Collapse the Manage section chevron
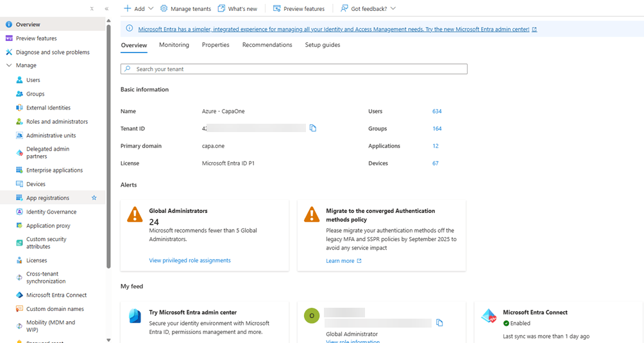Screen dimensions: 644x343 pos(9,65)
